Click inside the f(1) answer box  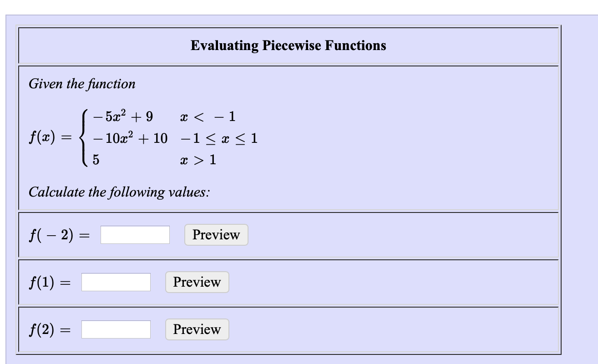[x=116, y=282]
